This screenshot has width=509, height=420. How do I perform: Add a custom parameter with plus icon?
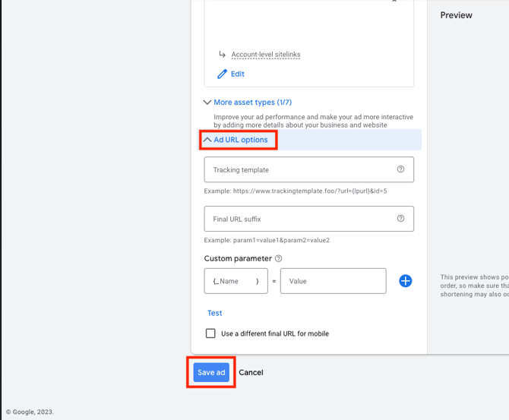(406, 281)
